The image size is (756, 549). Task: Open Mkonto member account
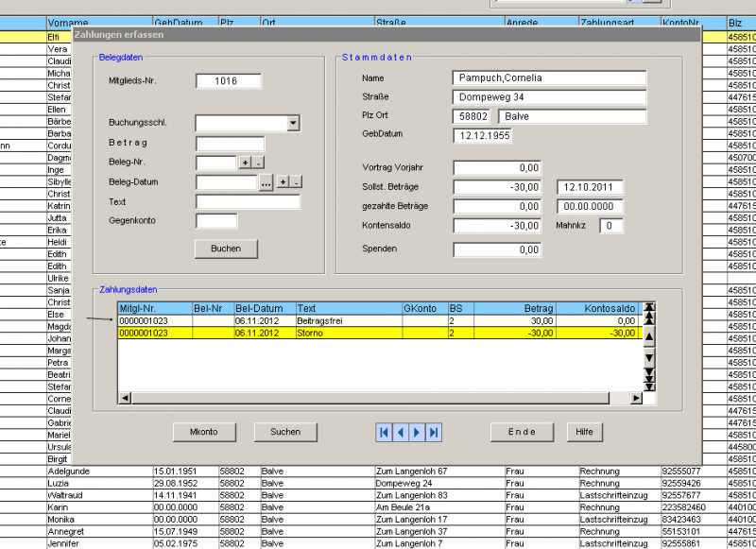pos(204,432)
